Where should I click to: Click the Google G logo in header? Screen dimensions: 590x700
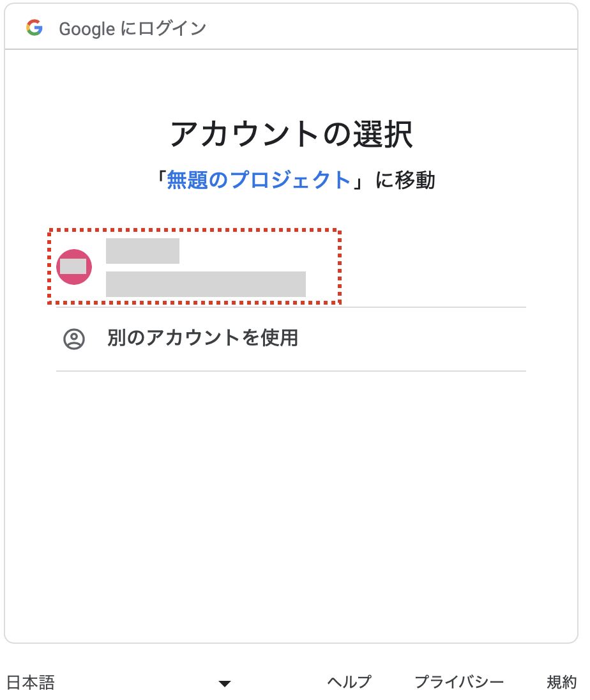[34, 27]
